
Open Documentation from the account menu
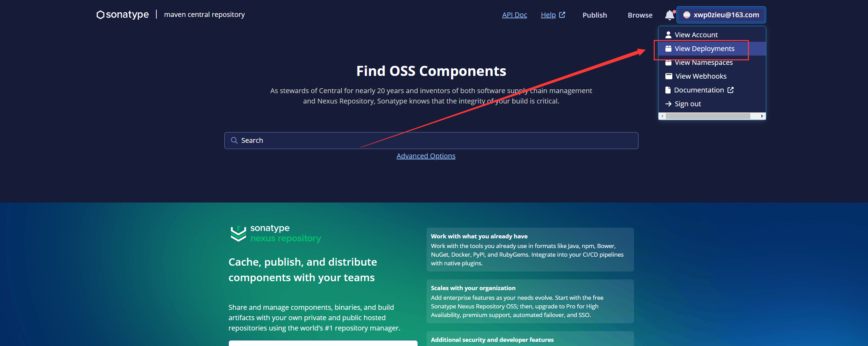712,90
